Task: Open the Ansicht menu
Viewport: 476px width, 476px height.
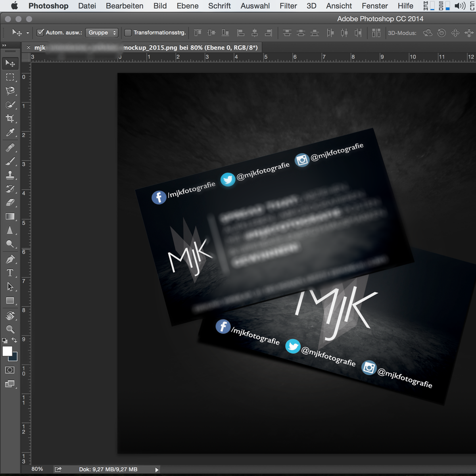Action: (339, 6)
